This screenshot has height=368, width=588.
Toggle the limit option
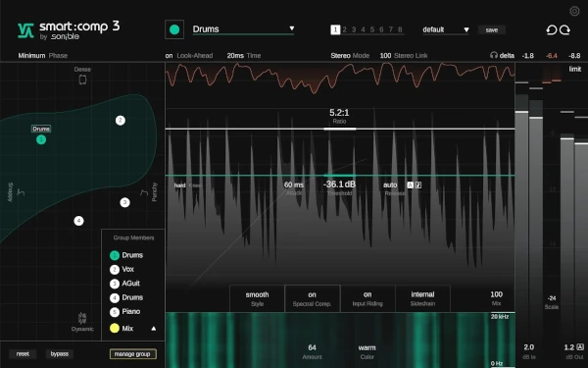pos(575,69)
